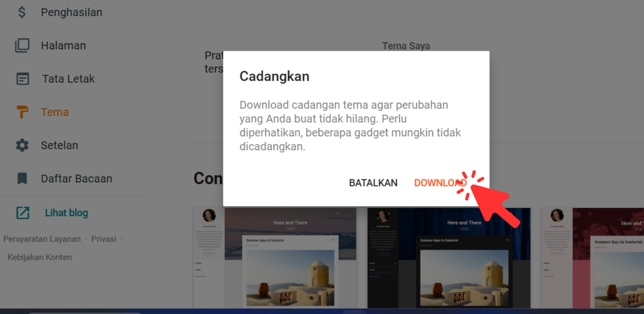Open the Persyaratan Layanan link
The image size is (644, 314).
(42, 239)
